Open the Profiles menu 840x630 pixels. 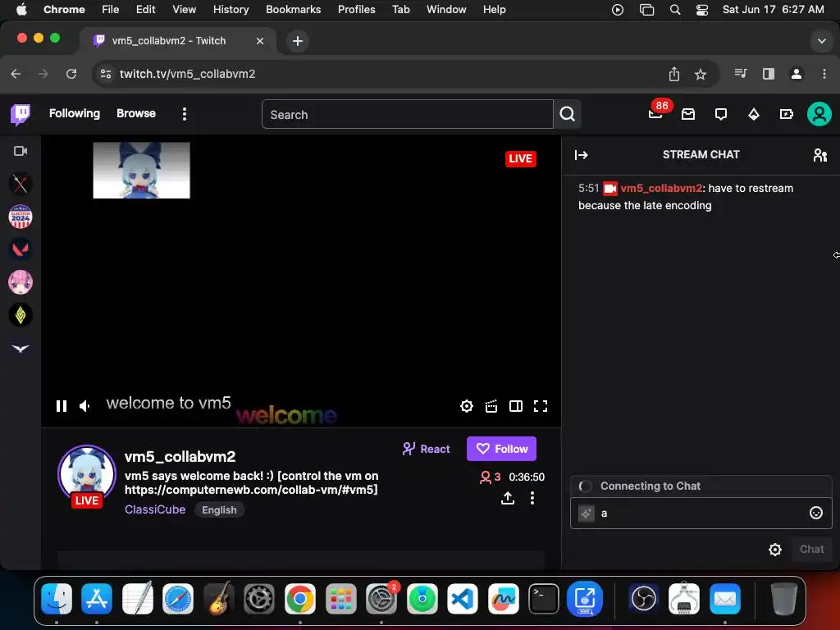356,10
